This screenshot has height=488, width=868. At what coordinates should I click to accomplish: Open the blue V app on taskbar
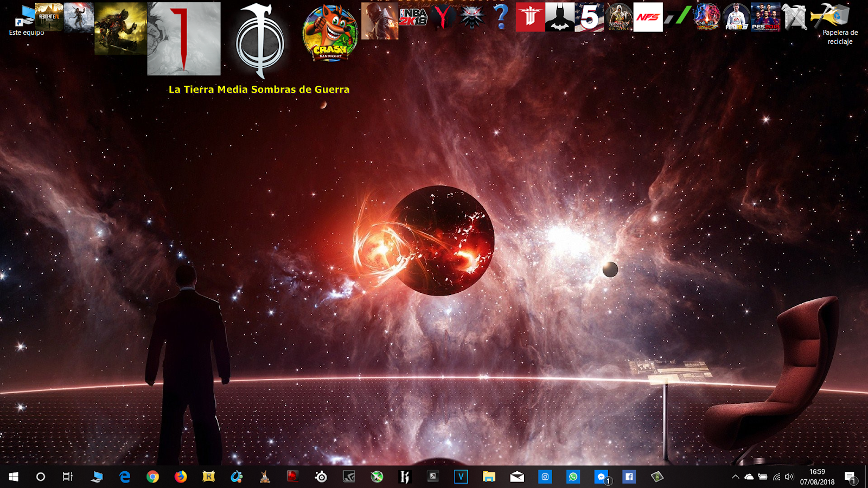(x=461, y=477)
